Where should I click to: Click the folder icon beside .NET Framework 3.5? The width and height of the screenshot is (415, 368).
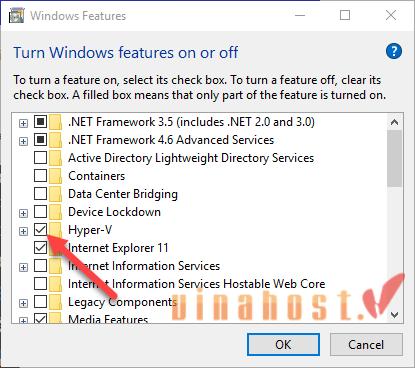pyautogui.click(x=56, y=122)
